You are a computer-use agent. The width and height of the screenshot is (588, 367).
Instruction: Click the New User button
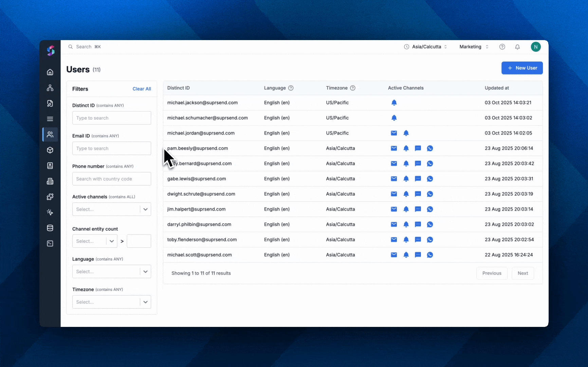[x=522, y=68]
